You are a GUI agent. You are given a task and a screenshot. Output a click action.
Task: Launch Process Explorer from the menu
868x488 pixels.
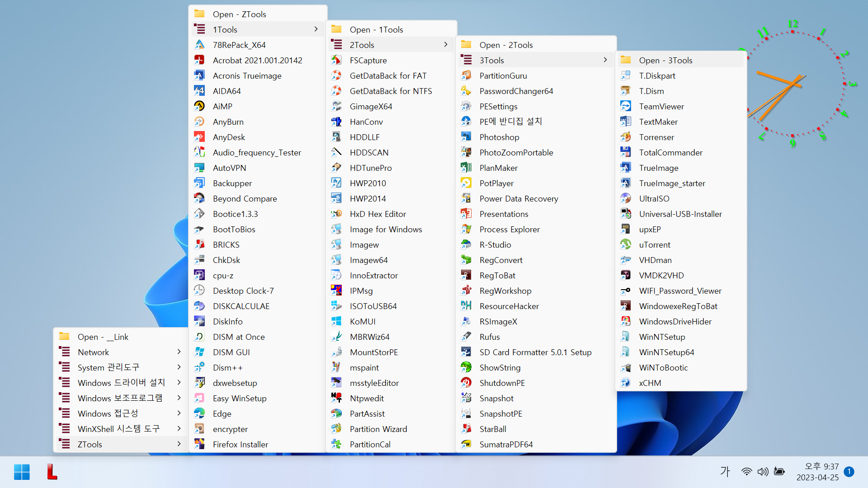[x=536, y=229]
